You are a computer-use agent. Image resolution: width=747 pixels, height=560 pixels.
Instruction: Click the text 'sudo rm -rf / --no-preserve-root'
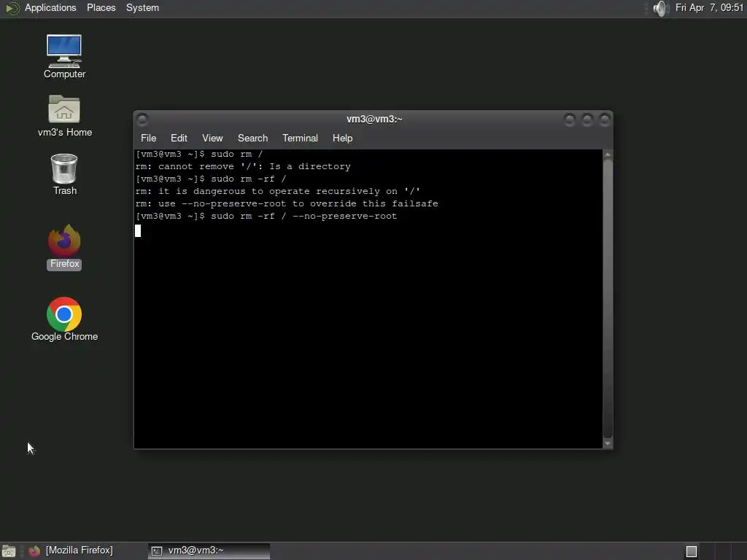coord(304,216)
